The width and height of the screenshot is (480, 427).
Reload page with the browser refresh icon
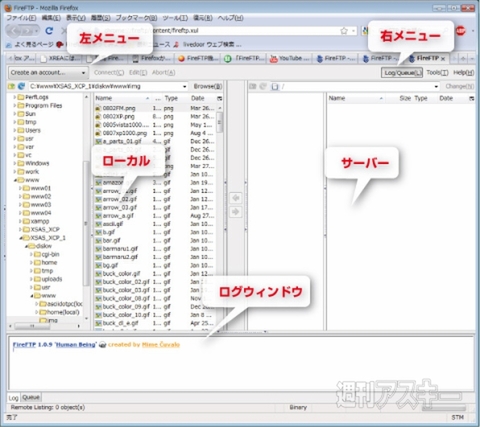(x=49, y=31)
